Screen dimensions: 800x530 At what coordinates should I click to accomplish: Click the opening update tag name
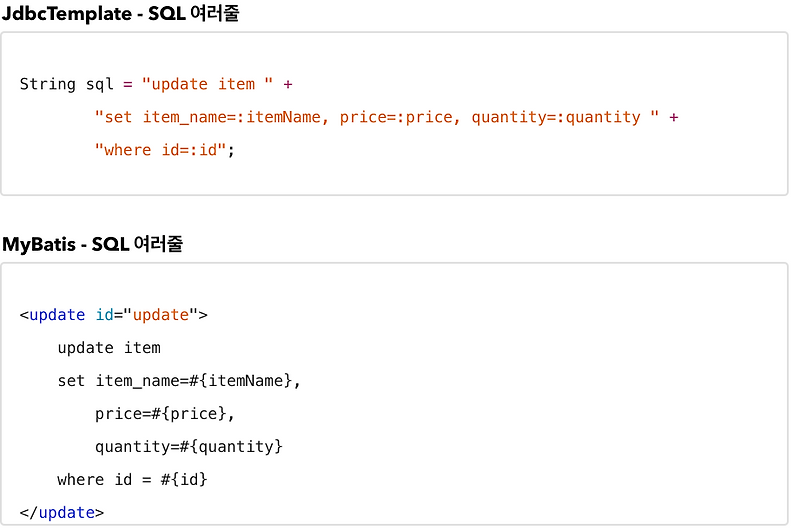click(x=57, y=315)
